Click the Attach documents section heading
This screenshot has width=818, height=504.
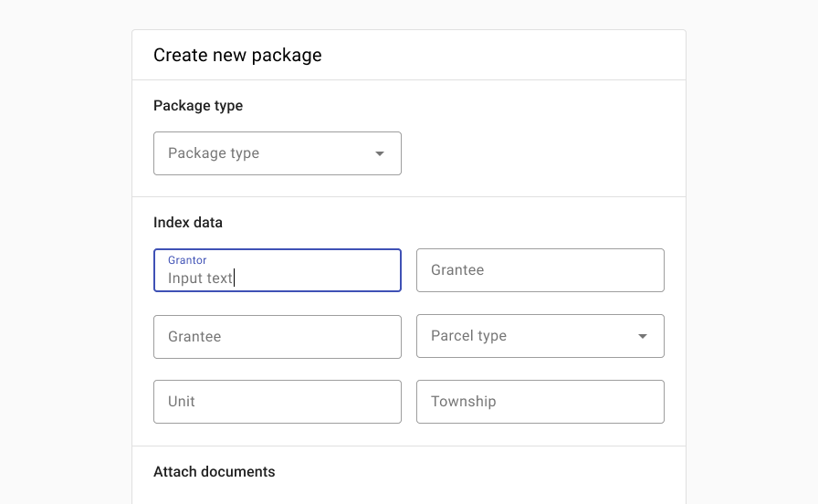[214, 472]
